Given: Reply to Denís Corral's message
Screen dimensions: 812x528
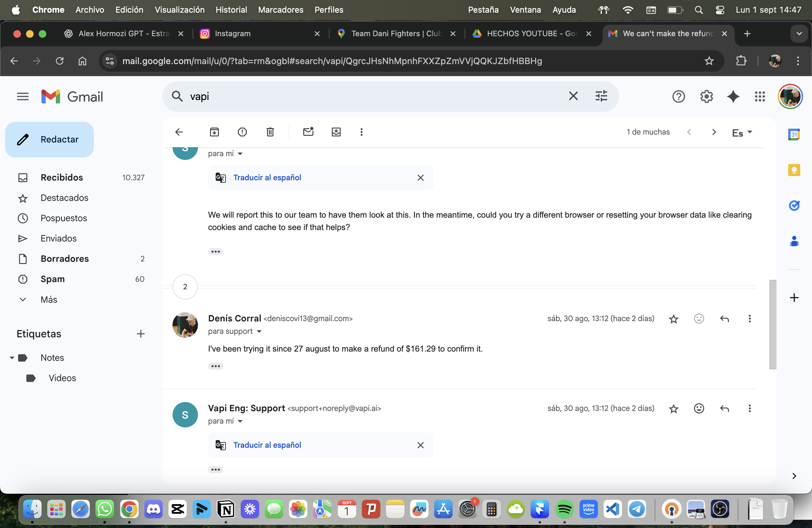Looking at the screenshot, I should point(724,319).
